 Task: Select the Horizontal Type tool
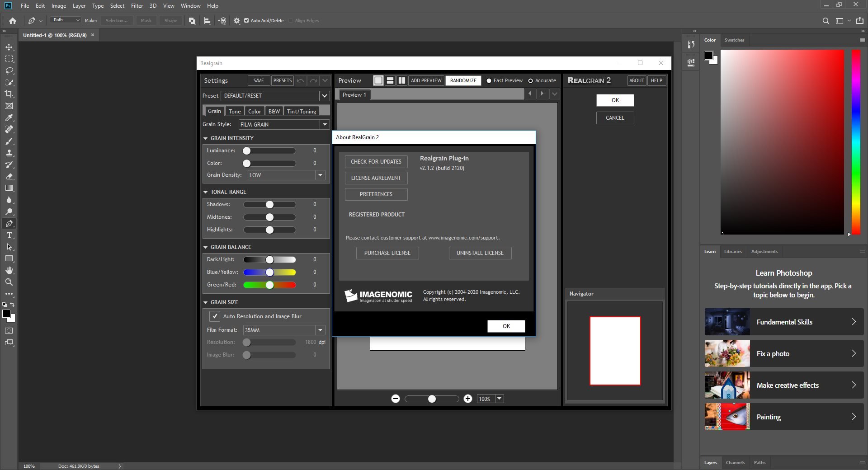[9, 235]
